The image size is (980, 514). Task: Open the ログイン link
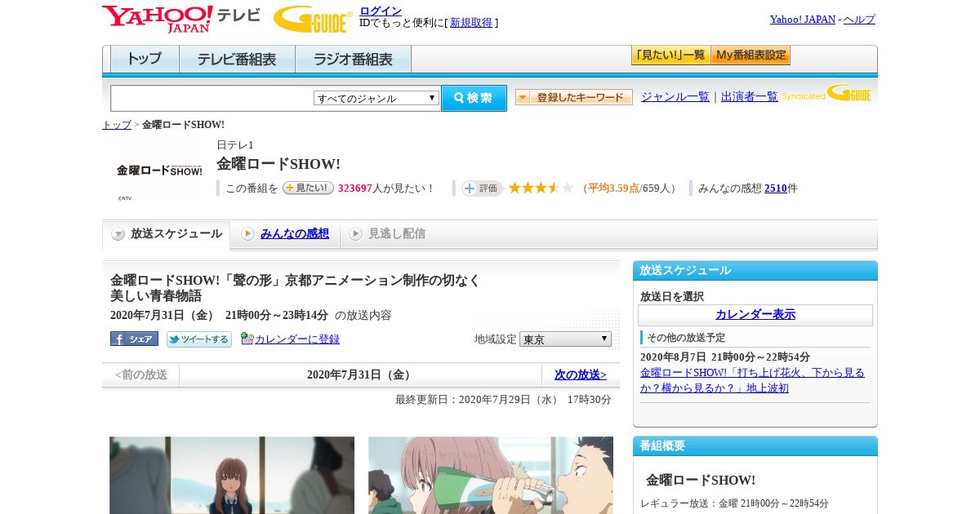pos(381,11)
